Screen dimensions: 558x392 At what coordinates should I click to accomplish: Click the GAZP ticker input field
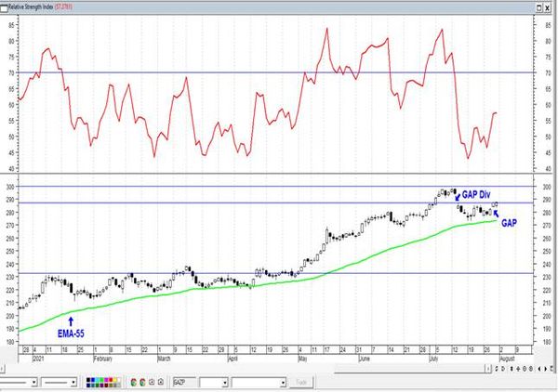click(x=184, y=383)
